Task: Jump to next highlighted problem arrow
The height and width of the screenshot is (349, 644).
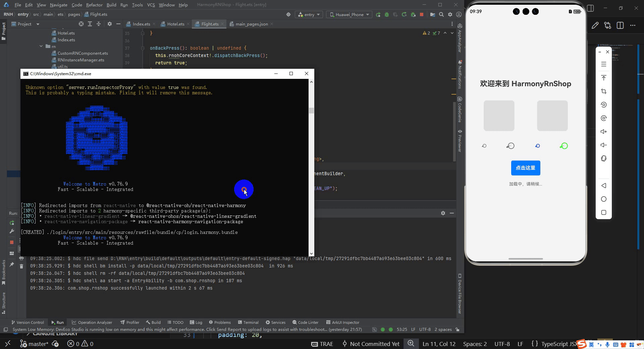Action: coord(452,33)
